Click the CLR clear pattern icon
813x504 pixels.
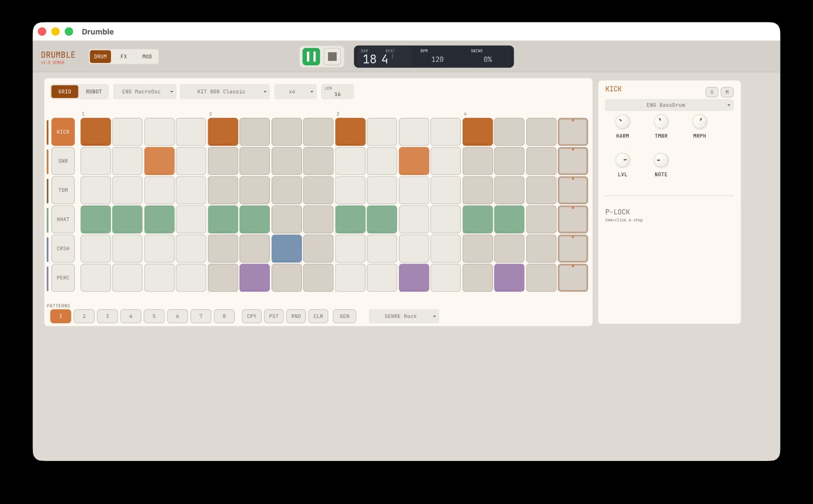(318, 316)
